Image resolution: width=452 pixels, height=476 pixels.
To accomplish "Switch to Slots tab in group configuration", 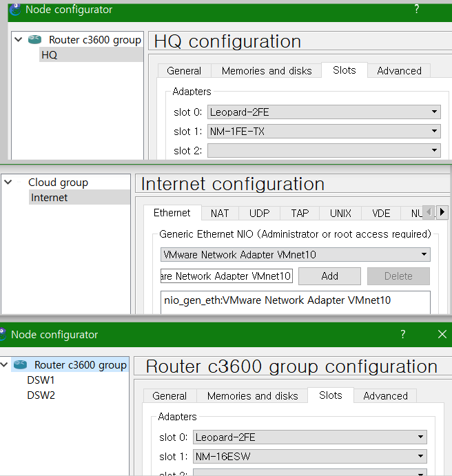I will [331, 395].
